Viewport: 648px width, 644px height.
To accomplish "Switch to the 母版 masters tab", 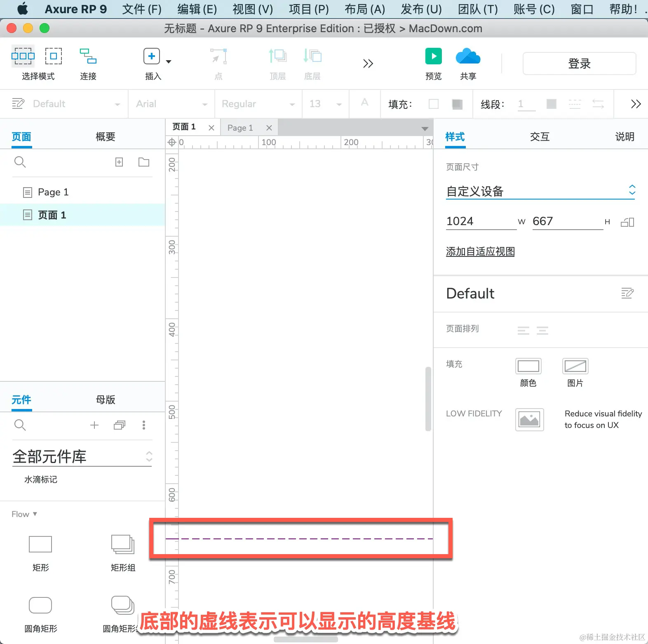I will coord(106,400).
